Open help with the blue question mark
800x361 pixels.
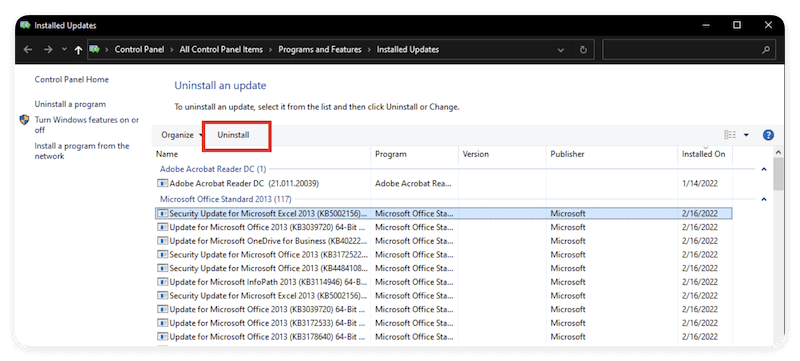[x=768, y=135]
